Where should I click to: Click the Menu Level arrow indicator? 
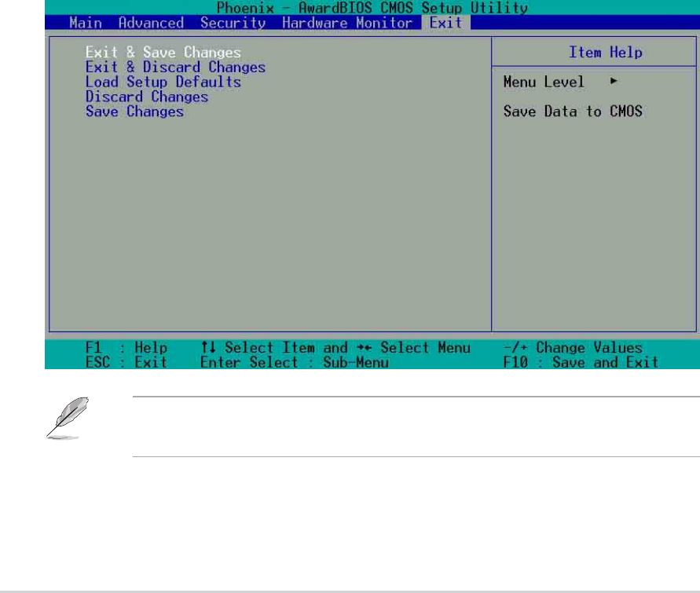click(x=613, y=82)
